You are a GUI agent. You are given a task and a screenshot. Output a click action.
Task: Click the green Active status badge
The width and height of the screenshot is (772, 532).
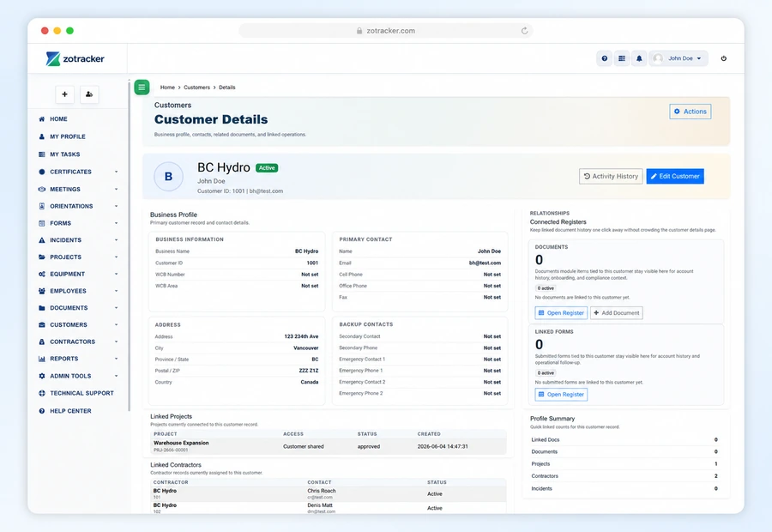tap(267, 168)
